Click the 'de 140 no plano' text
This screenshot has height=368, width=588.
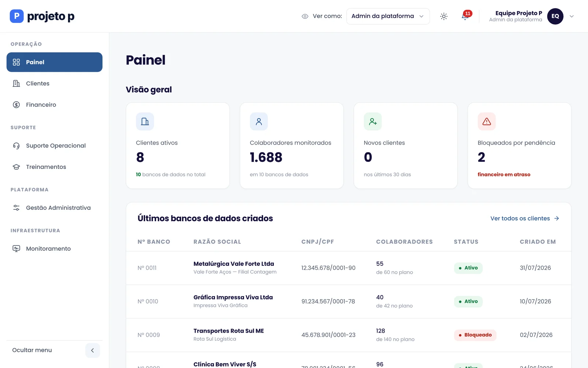pos(395,339)
